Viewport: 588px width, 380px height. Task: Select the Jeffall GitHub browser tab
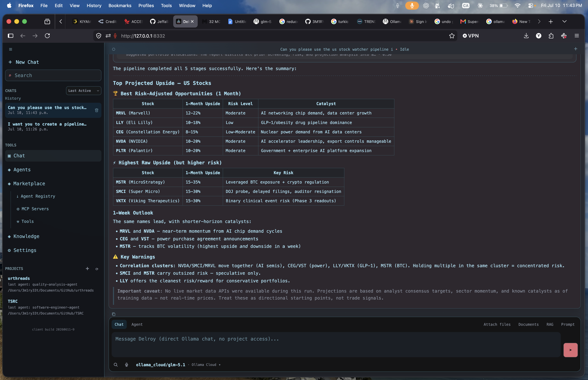coord(159,22)
